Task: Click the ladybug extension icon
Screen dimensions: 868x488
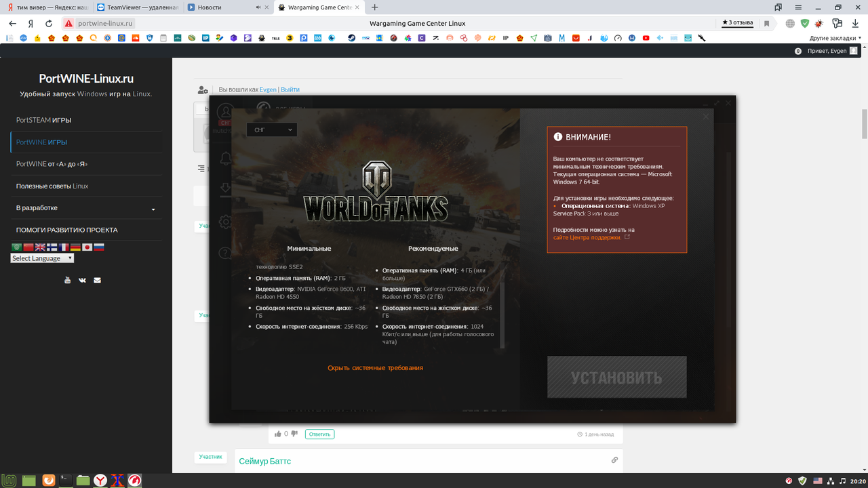Action: click(x=820, y=23)
